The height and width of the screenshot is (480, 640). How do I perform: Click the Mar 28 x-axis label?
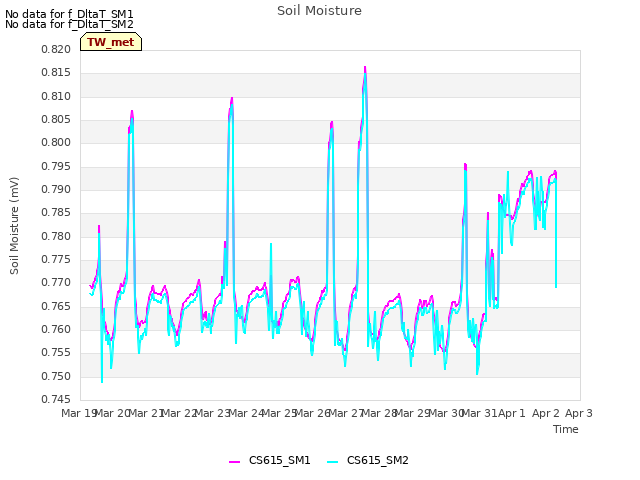[380, 413]
